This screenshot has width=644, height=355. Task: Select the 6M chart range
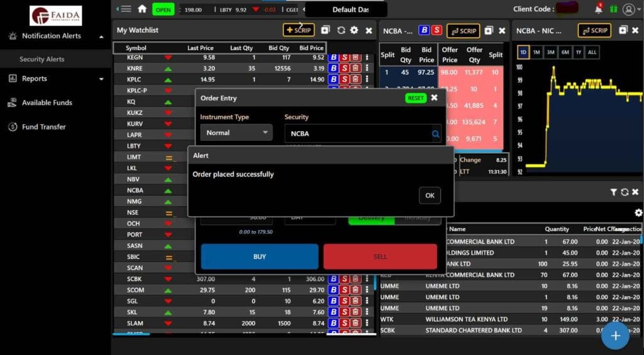tap(565, 52)
